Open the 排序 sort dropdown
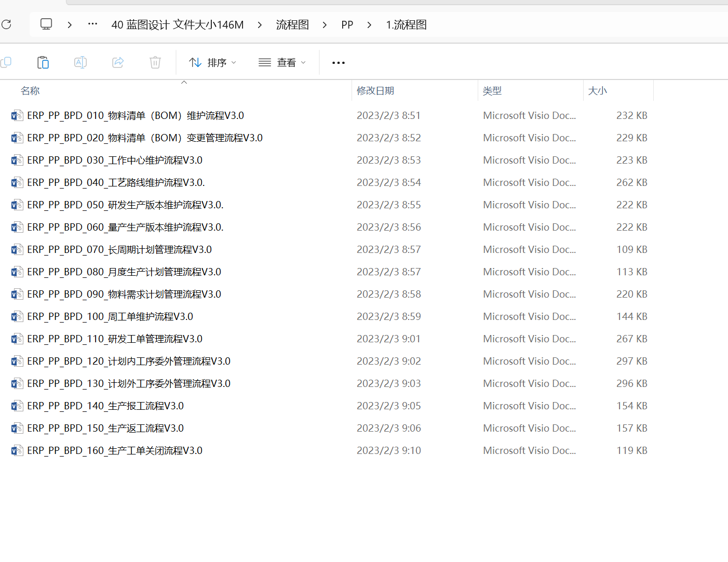 [x=212, y=62]
